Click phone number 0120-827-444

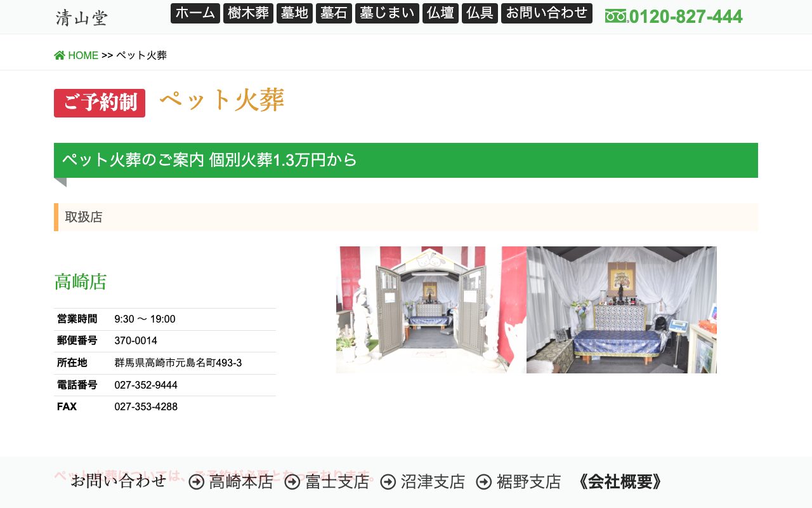(686, 17)
